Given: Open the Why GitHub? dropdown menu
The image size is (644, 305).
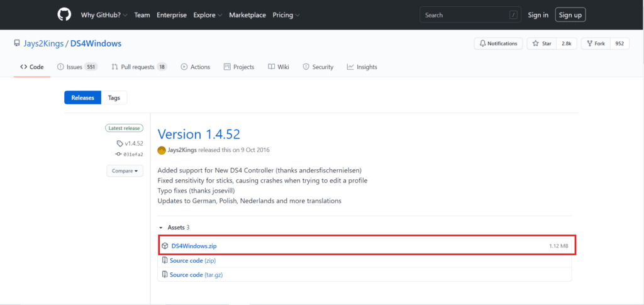Looking at the screenshot, I should click(104, 15).
